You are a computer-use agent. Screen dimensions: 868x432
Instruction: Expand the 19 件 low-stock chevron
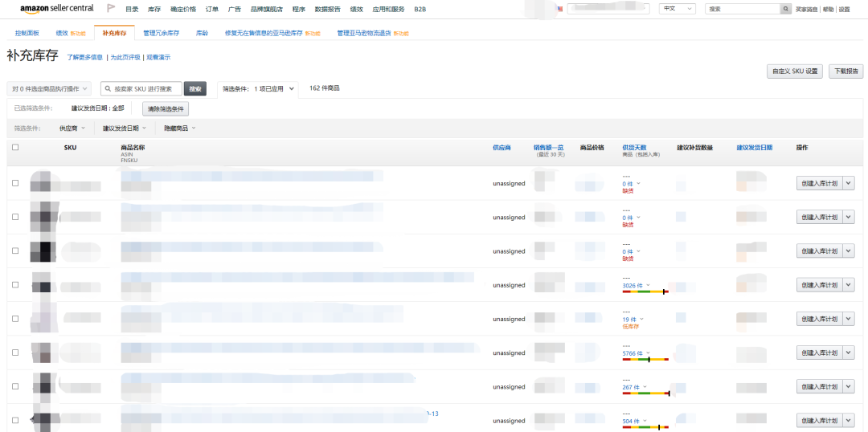point(641,320)
